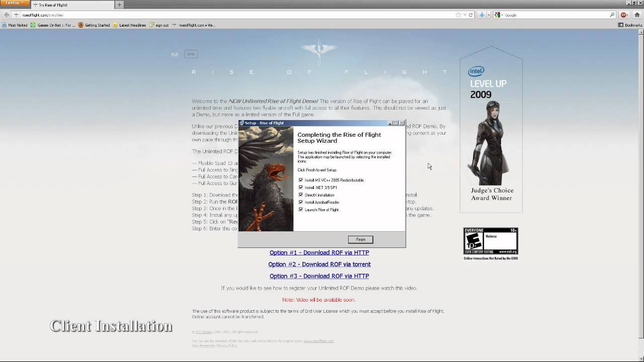Screen dimensions: 644x362
Task: Uncheck Install .NET 3.5 SP1
Action: click(301, 188)
